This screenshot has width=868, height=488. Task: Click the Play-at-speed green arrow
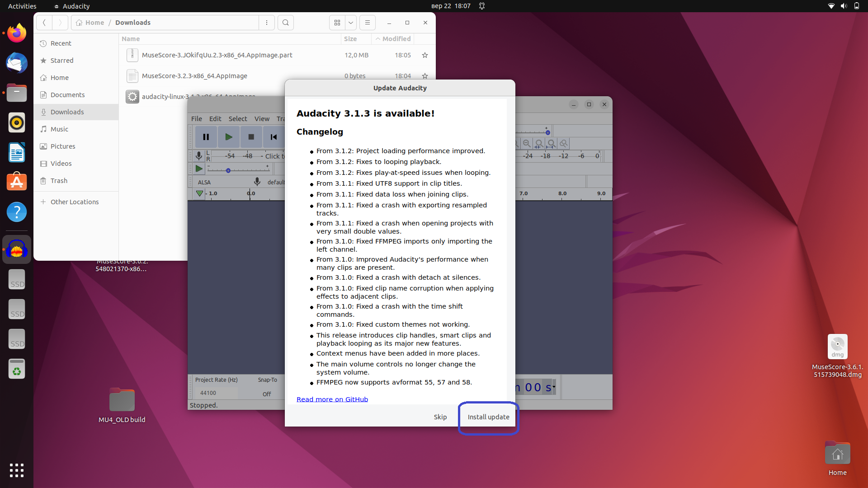tap(198, 169)
